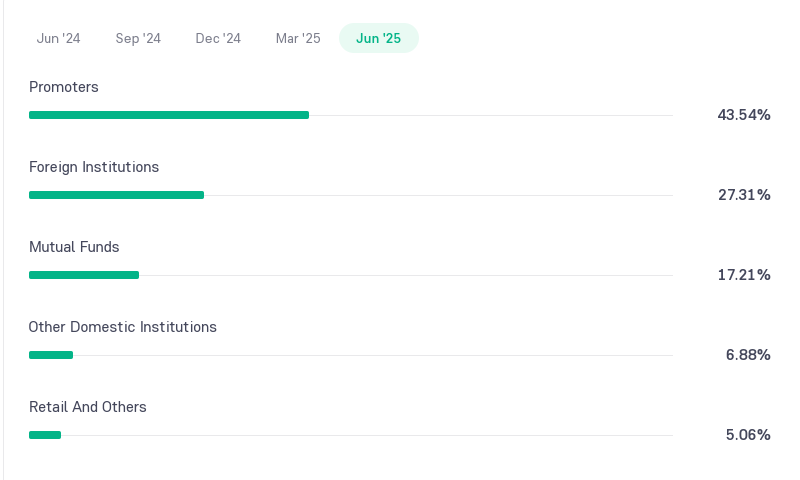800x480 pixels.
Task: View Mar '25 shareholding data
Action: [x=298, y=38]
